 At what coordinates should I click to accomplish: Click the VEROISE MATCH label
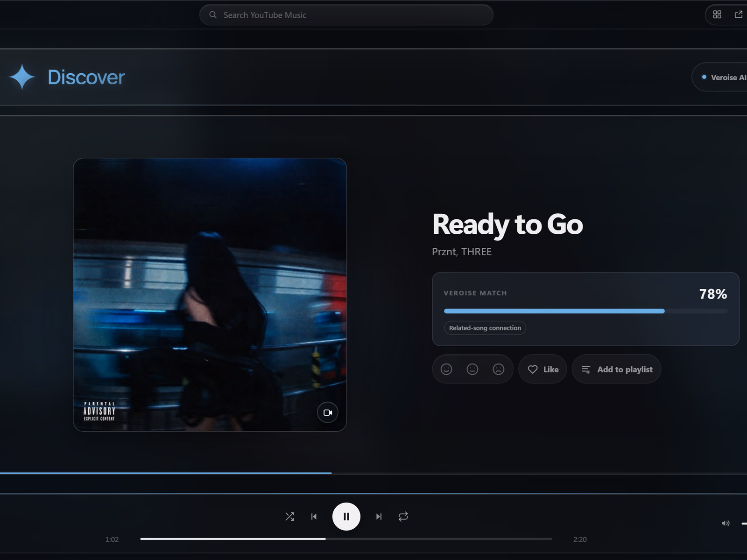click(475, 293)
